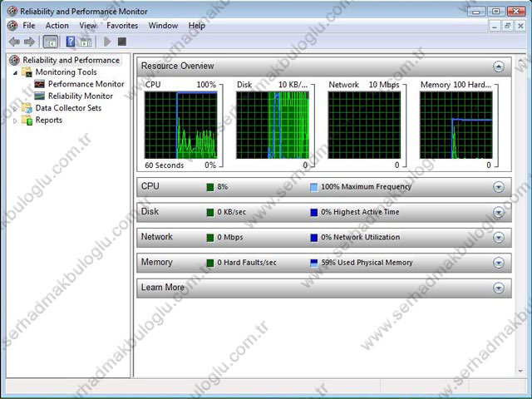Minimize the inner MDI child window
Viewport: 532px width, 399px height.
495,26
